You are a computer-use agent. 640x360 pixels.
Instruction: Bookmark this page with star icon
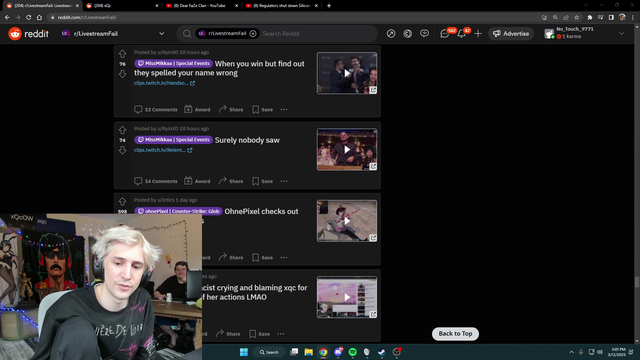coord(576,17)
